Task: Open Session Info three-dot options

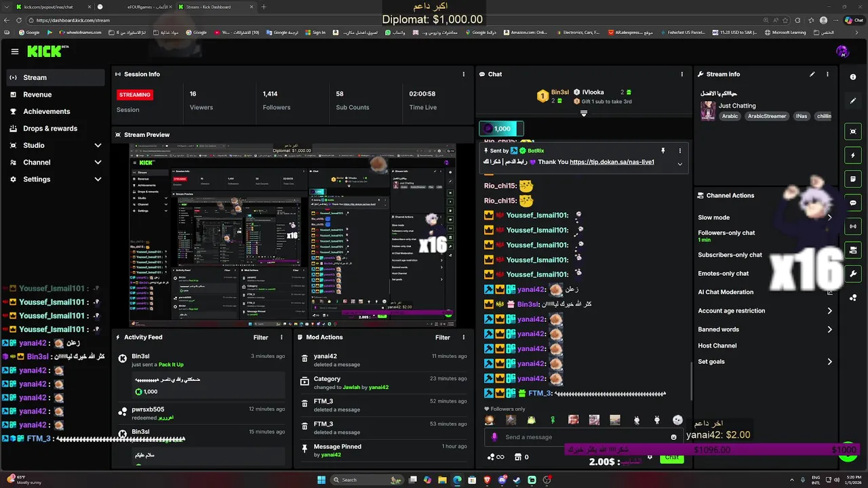Action: [x=464, y=74]
